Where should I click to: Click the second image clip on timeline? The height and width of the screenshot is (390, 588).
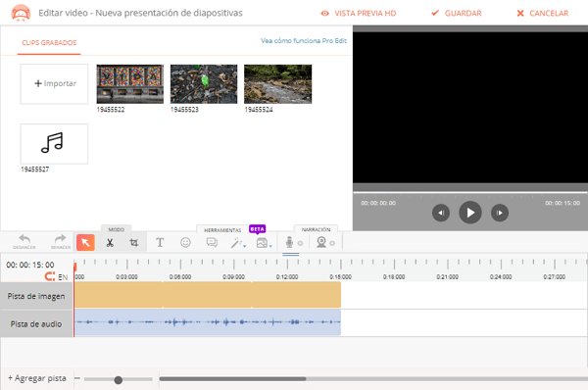click(208, 295)
